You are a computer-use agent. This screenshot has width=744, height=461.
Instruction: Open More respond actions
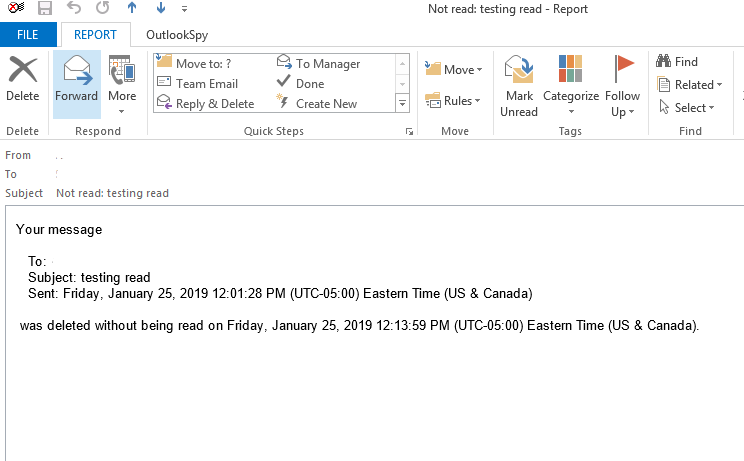(x=122, y=84)
